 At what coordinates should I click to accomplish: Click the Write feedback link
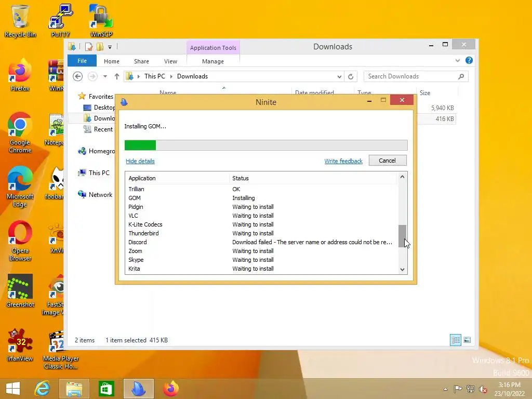coord(343,161)
